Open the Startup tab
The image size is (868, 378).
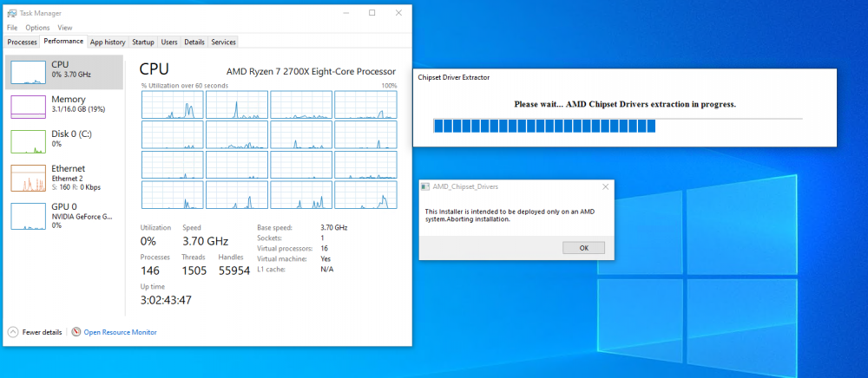pyautogui.click(x=143, y=42)
